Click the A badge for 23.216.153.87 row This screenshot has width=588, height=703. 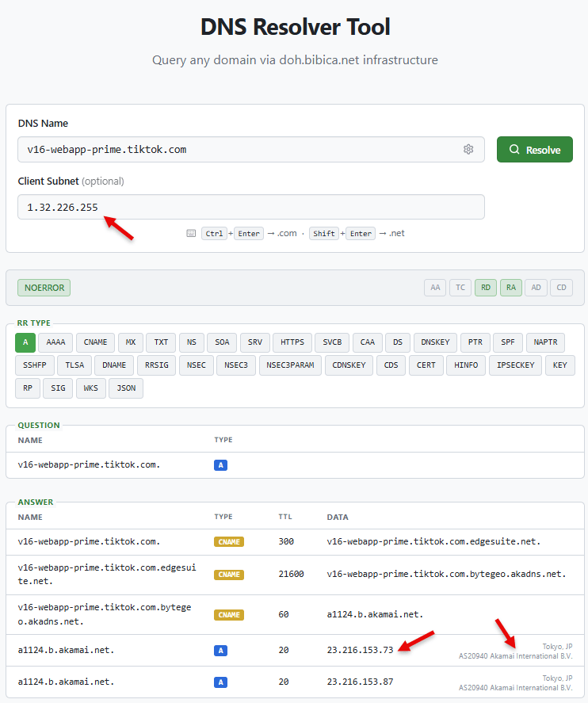[220, 682]
